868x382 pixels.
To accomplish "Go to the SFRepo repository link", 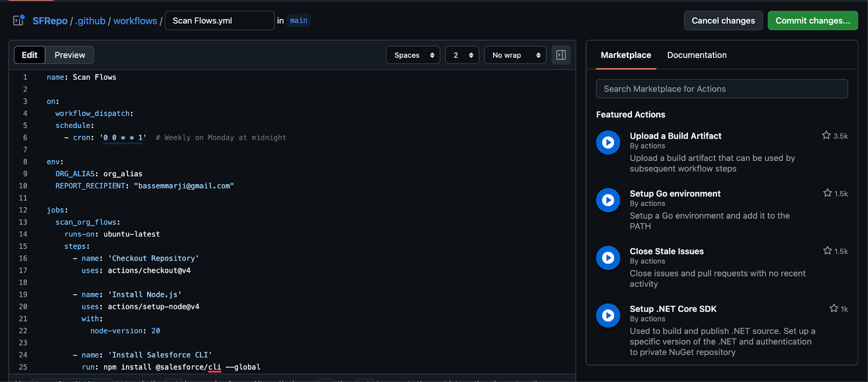I will pyautogui.click(x=50, y=21).
